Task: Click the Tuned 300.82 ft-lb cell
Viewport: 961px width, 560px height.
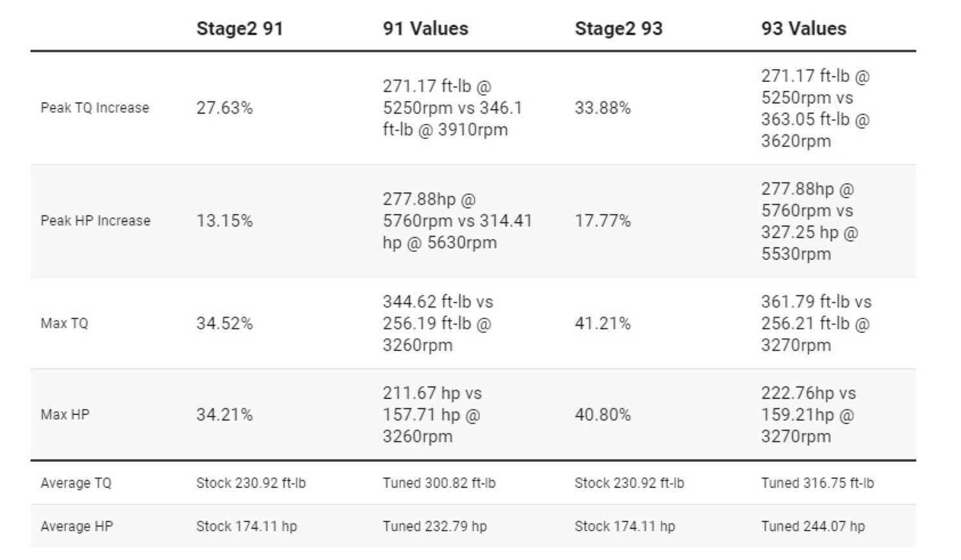Action: [x=439, y=483]
